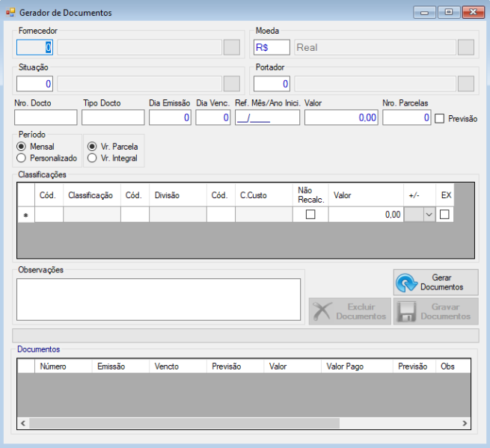Viewport: 490px width, 448px height.
Task: Open the Moeda lookup button
Action: click(466, 47)
